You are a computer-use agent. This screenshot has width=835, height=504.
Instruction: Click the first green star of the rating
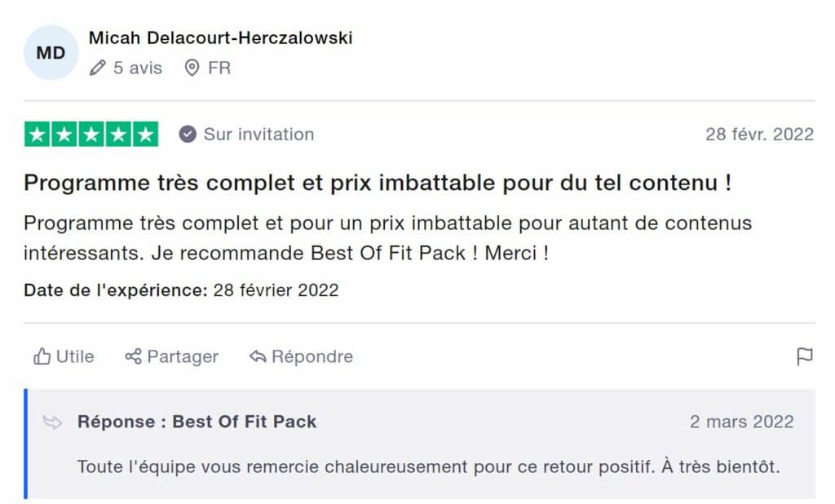point(38,134)
